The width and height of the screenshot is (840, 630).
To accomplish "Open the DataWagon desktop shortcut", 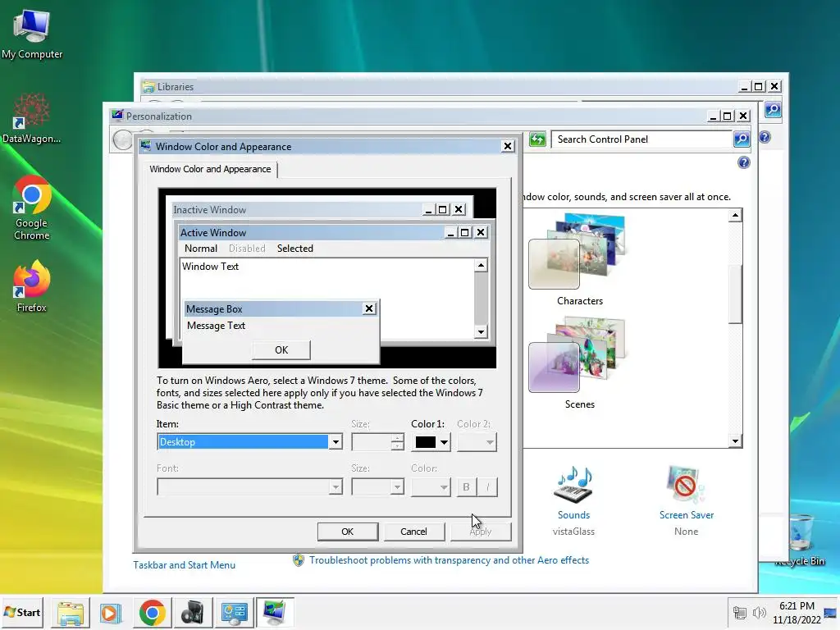I will pos(32,119).
